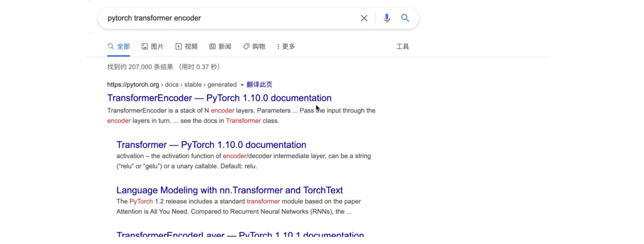
Task: Open the Transformer — PyTorch 1.10.0 documentation result
Action: 211,145
